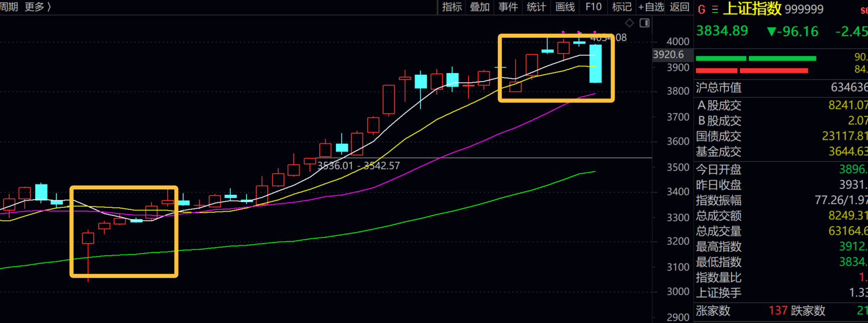Click the green list icon beside 上证指数
This screenshot has height=323, width=868.
click(715, 9)
